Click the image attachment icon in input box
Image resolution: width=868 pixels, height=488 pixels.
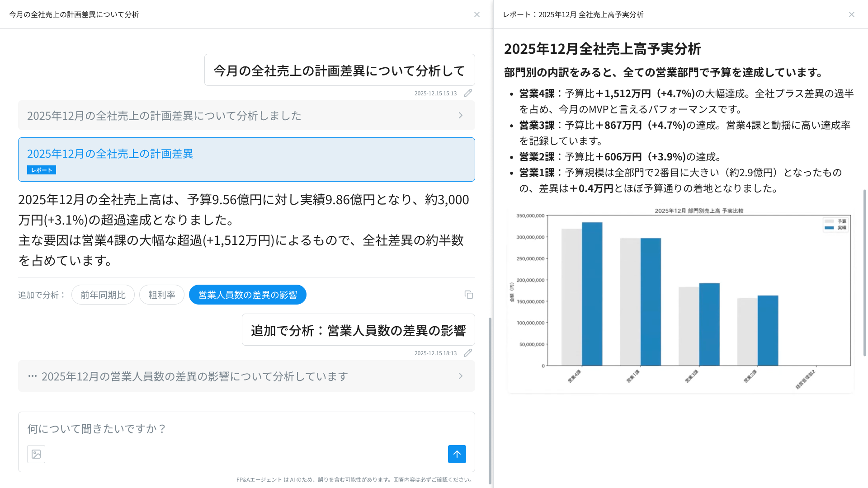(36, 454)
